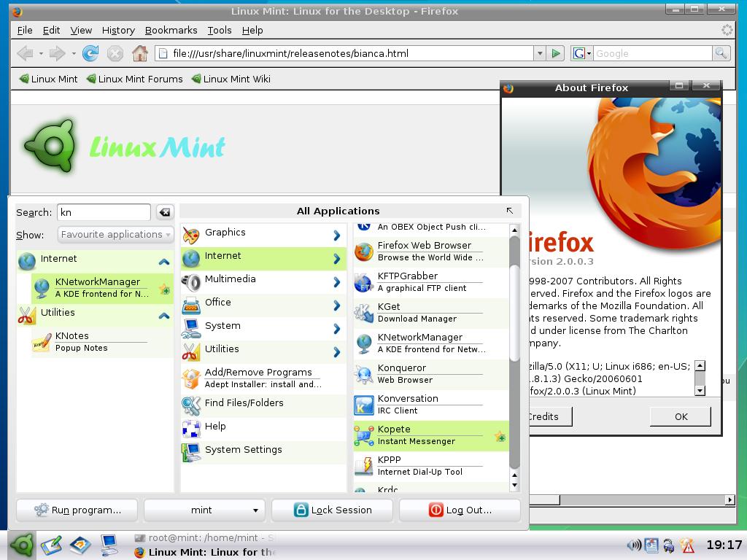The width and height of the screenshot is (747, 560).
Task: Open the View menu
Action: 81,31
